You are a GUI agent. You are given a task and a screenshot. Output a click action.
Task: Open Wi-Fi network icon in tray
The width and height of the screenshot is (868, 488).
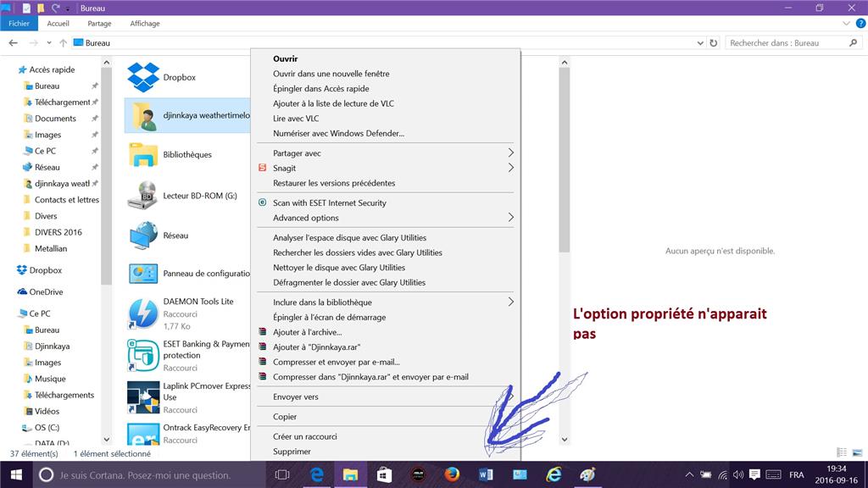[722, 474]
